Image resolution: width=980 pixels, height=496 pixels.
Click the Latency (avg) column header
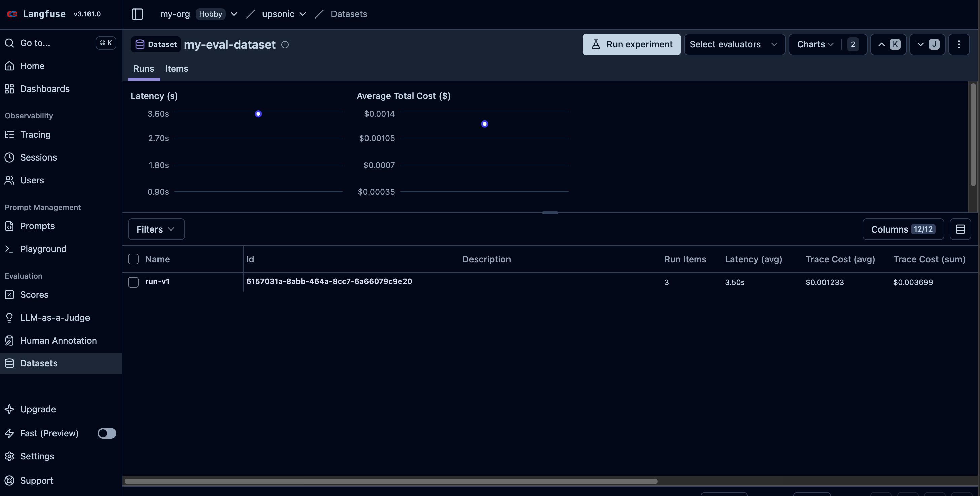[753, 259]
